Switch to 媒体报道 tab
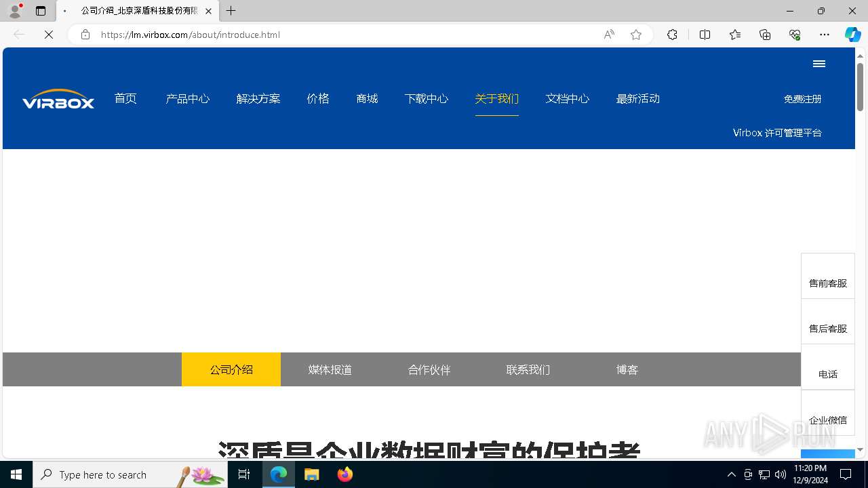This screenshot has width=868, height=488. click(330, 369)
